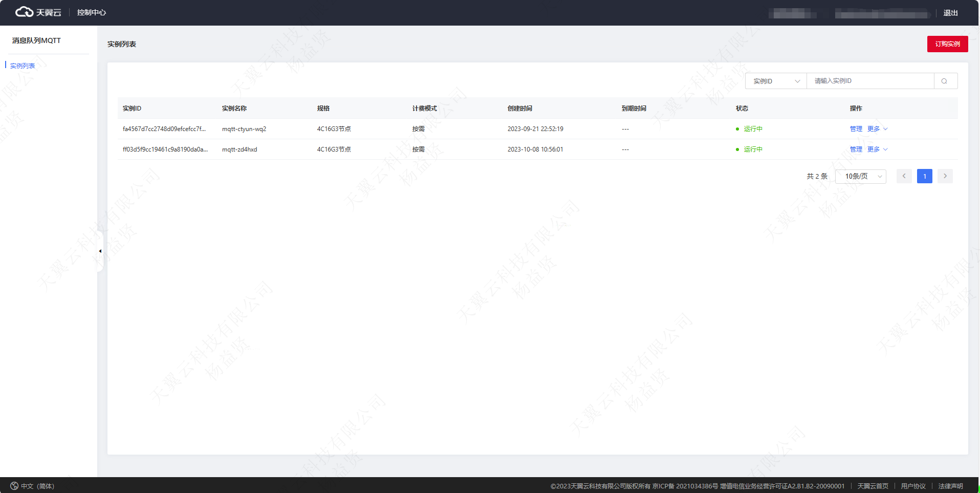This screenshot has height=493, width=980.
Task: Click 运行中 status of mqtt-ctyun-wq2
Action: [753, 129]
